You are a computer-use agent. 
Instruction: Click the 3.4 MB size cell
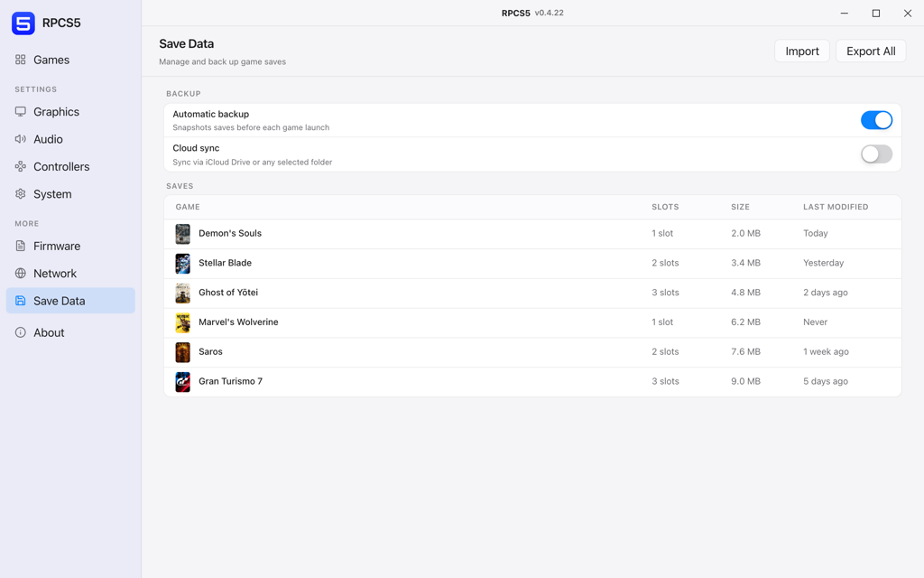[x=745, y=263]
